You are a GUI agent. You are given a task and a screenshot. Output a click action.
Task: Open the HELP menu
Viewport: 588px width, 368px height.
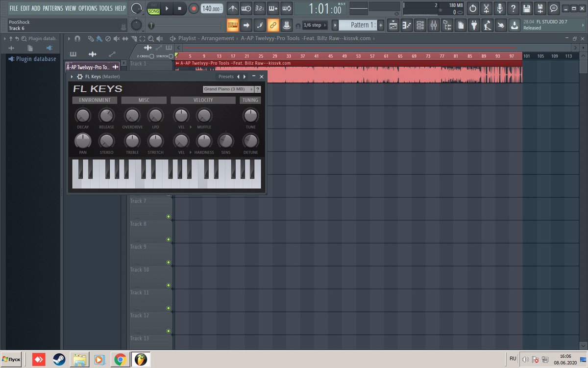tap(120, 8)
